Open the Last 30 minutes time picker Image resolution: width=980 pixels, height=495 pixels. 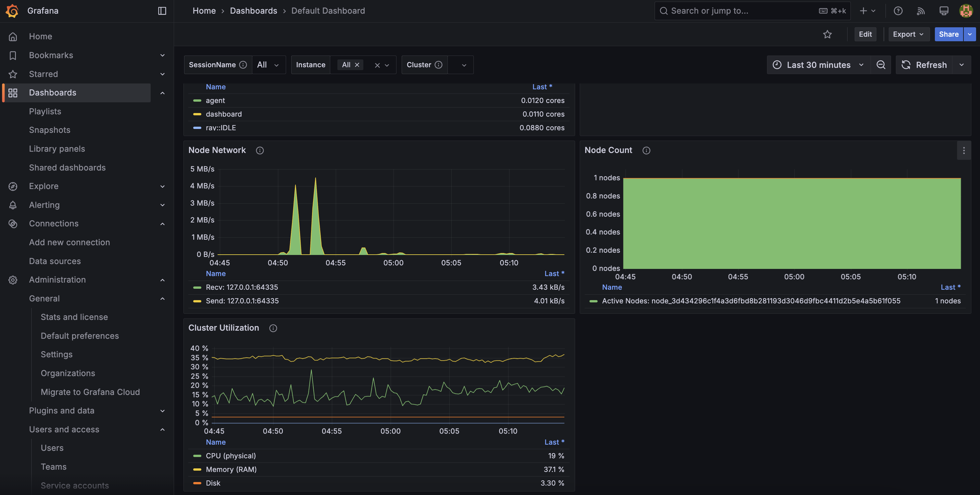818,65
